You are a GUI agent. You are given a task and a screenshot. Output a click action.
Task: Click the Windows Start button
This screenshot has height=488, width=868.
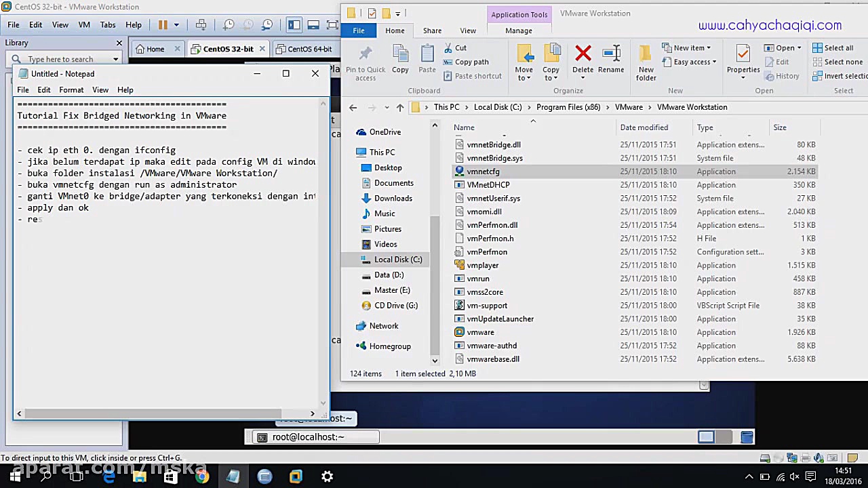coord(15,476)
